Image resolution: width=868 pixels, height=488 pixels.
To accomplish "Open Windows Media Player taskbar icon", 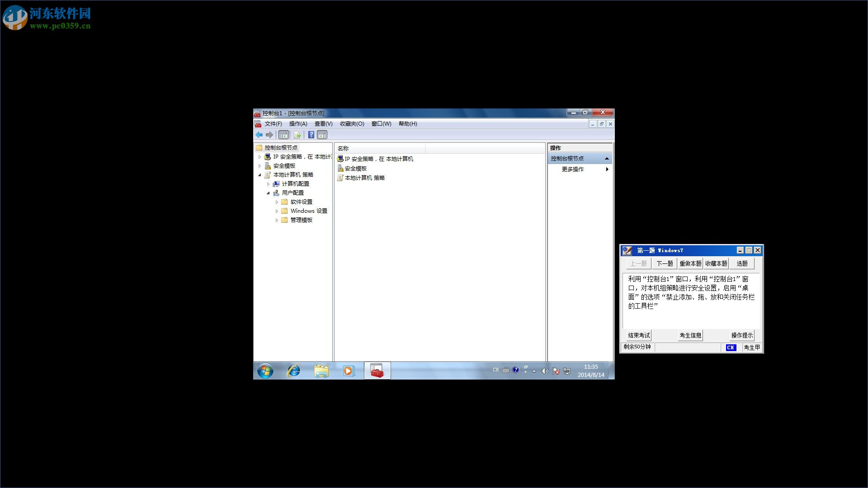I will (x=348, y=371).
